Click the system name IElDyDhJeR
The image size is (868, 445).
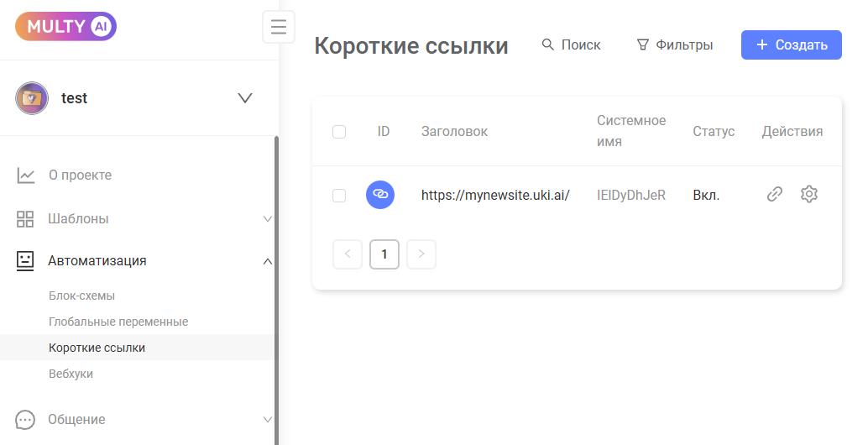tap(631, 195)
